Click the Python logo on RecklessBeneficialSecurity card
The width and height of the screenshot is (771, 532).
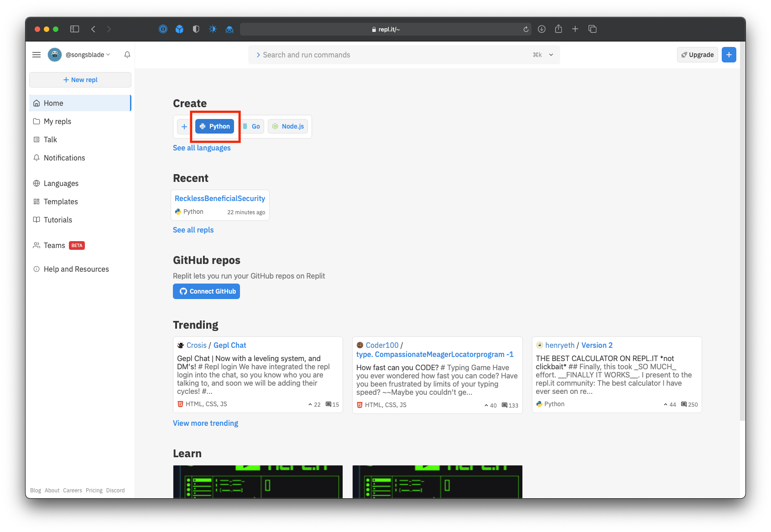tap(178, 212)
